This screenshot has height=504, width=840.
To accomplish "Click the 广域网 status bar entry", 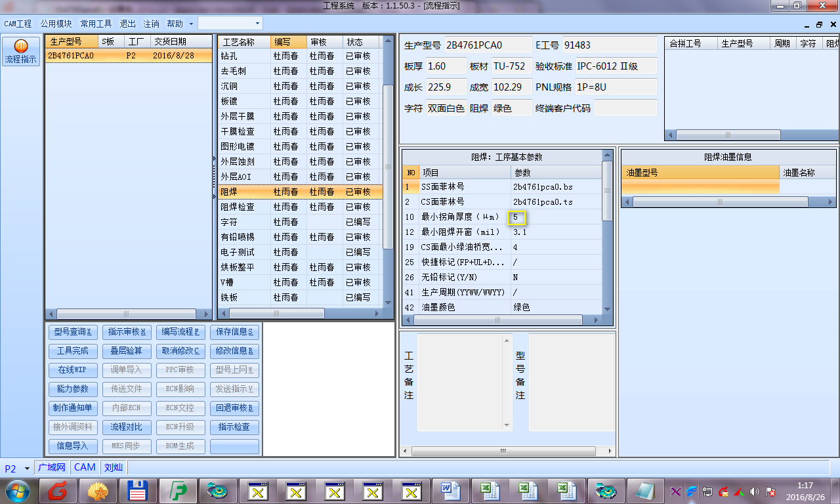I will [x=52, y=468].
